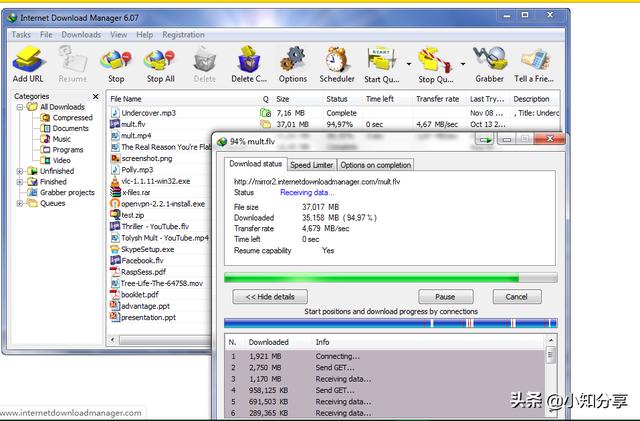The width and height of the screenshot is (640, 421).
Task: Cancel the mult.flv download
Action: pyautogui.click(x=517, y=297)
